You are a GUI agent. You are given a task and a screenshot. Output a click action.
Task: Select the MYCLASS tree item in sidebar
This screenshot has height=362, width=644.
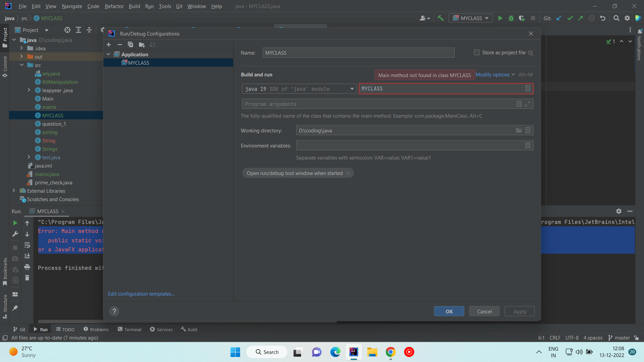pyautogui.click(x=52, y=115)
